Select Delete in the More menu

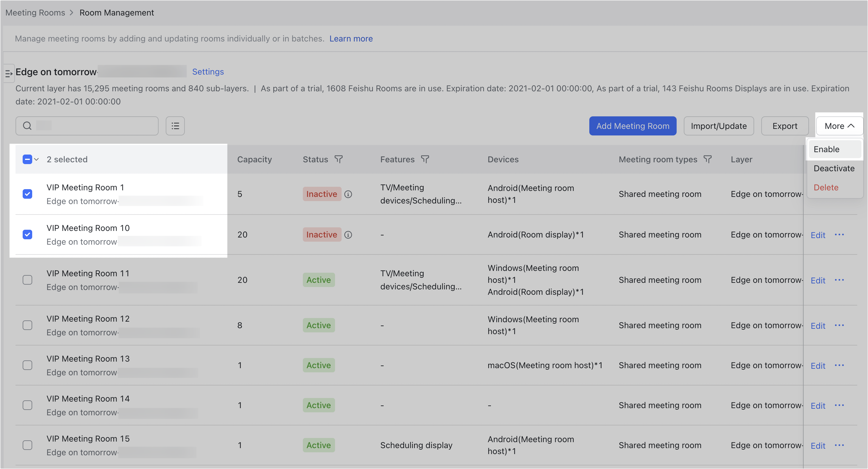coord(826,187)
